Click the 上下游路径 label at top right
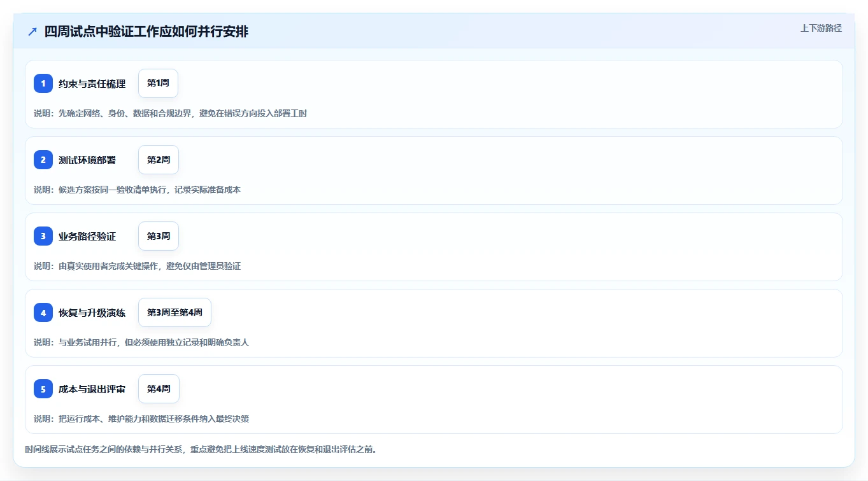Image resolution: width=868 pixels, height=481 pixels. coord(821,28)
